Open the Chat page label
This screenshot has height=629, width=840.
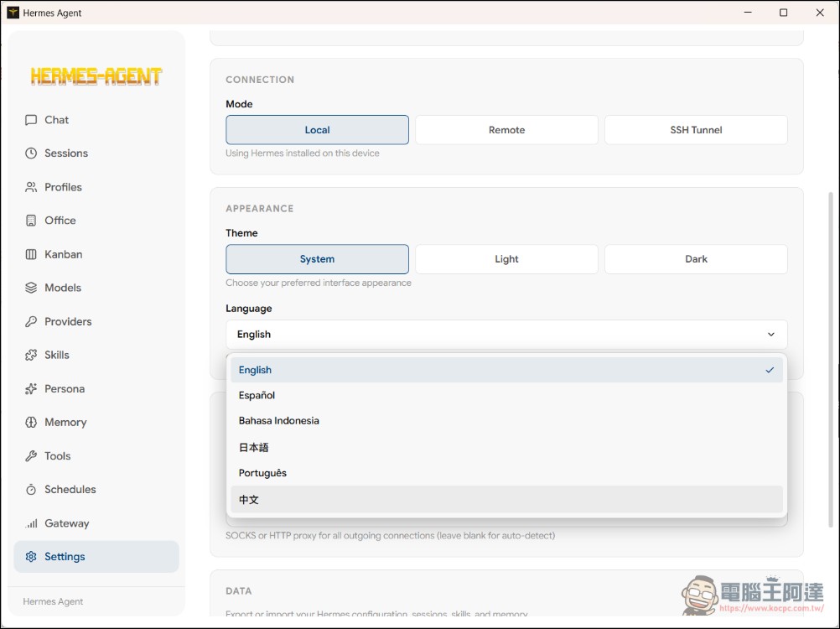(x=56, y=120)
